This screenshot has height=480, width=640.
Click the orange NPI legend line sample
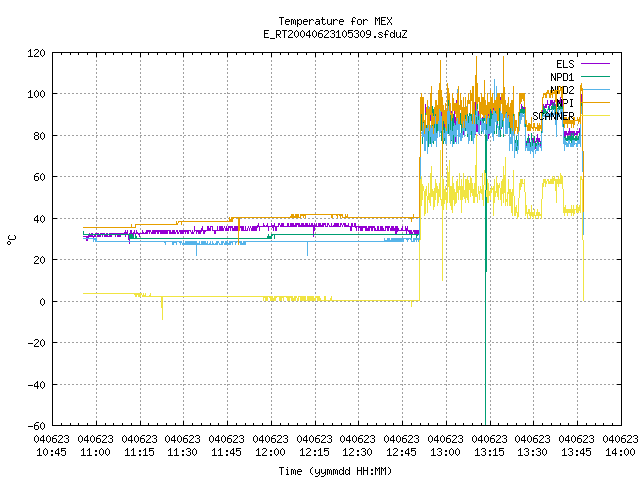595,102
